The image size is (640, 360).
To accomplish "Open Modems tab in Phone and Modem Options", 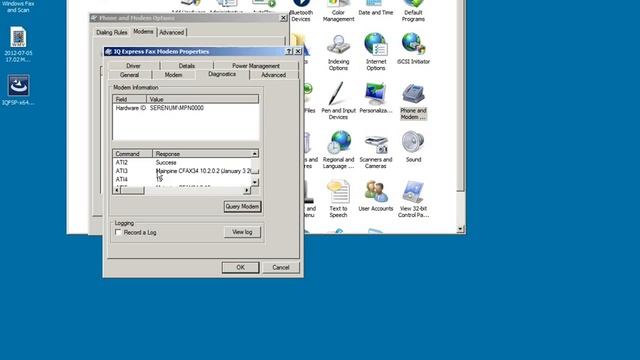I will [143, 31].
